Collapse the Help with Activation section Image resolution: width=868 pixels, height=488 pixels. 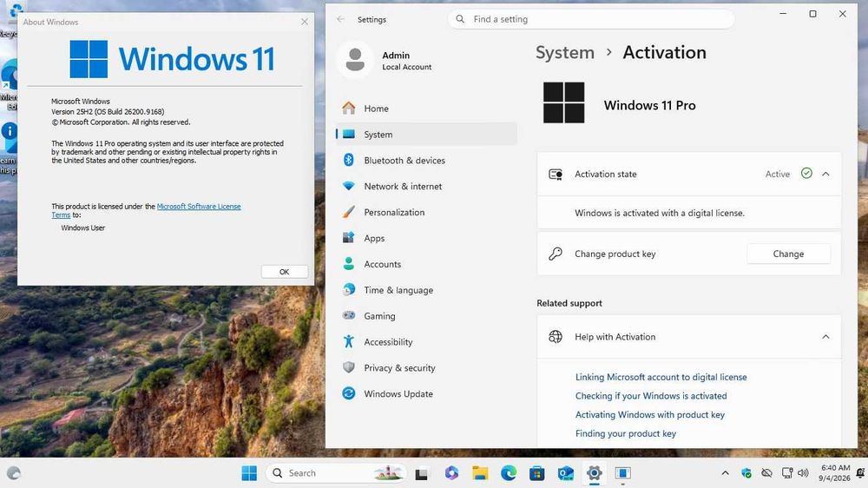(825, 337)
